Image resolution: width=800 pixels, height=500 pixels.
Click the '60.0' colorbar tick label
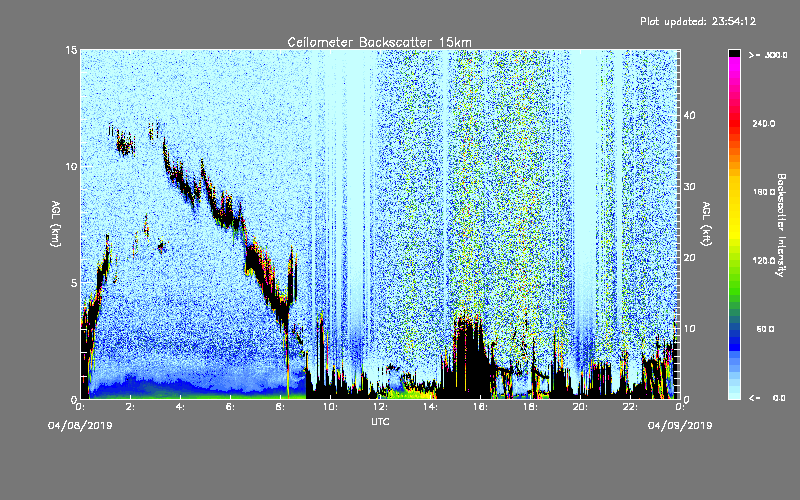pos(766,329)
